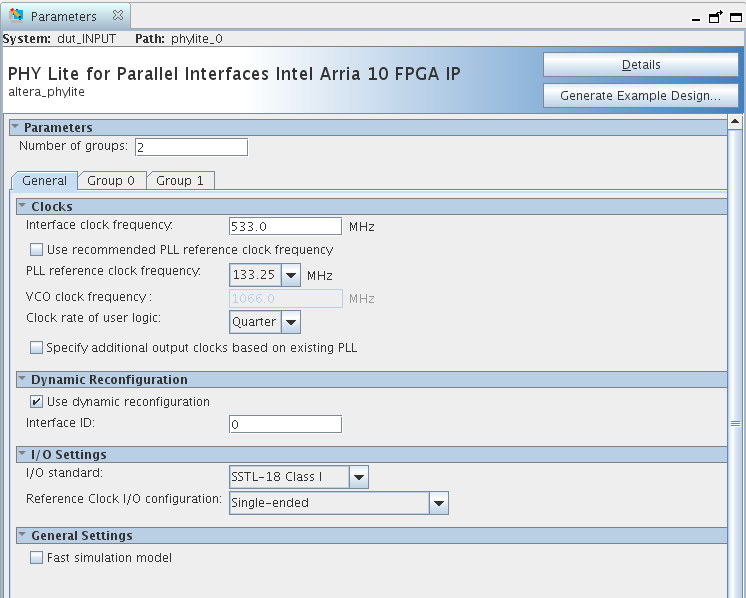
Task: Tick Specify additional output clocks checkbox
Action: 36,348
